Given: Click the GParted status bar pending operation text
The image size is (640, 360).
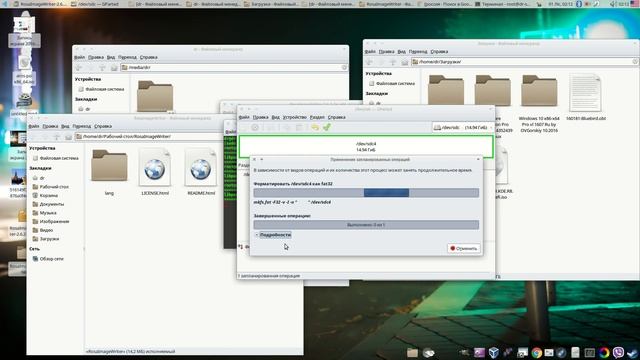Looking at the screenshot, I should click(x=269, y=276).
